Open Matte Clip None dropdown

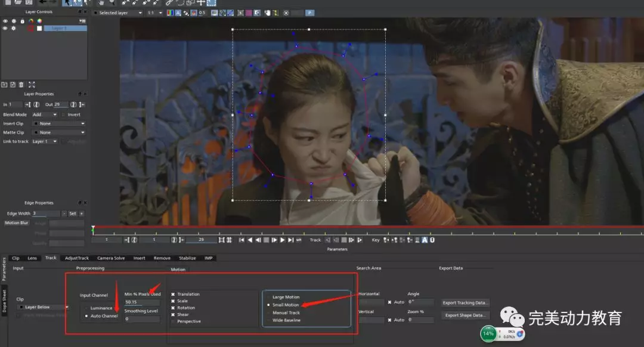coord(59,132)
